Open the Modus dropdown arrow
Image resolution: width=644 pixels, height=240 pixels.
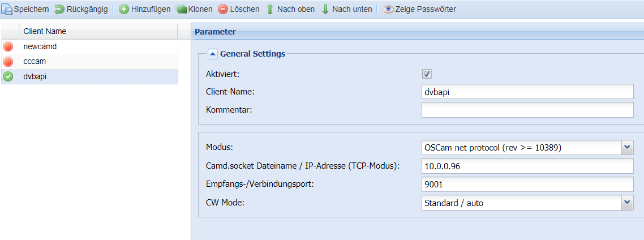coord(627,147)
